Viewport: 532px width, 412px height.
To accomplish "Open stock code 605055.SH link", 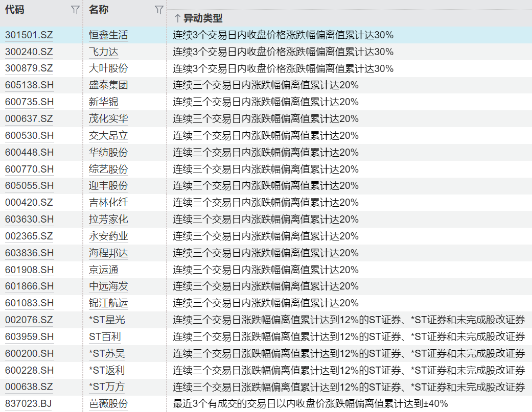I will pos(30,186).
